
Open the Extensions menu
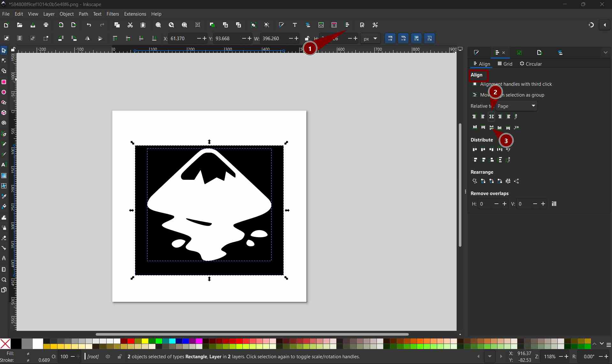pyautogui.click(x=135, y=14)
